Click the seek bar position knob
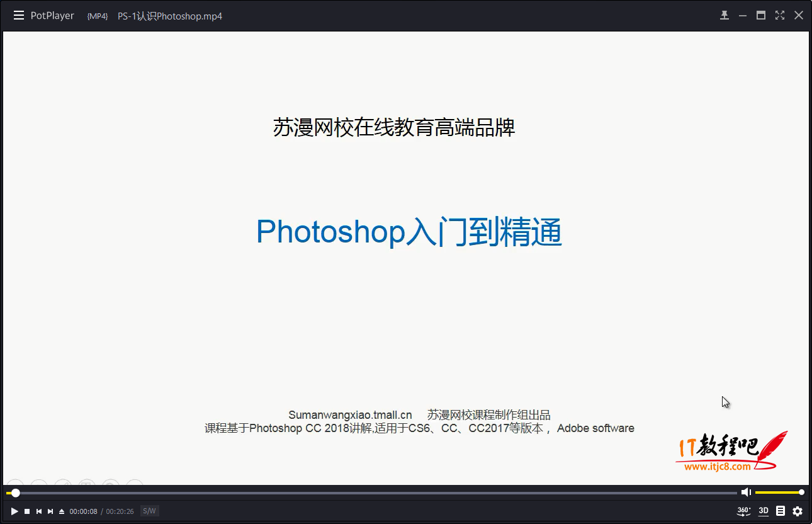The height and width of the screenshot is (524, 812). point(16,493)
